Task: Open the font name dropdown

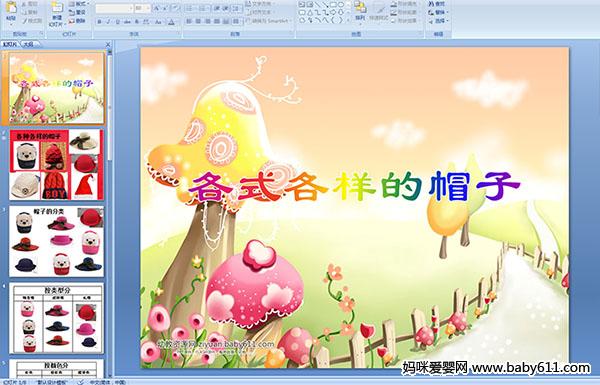Action: 114,8
